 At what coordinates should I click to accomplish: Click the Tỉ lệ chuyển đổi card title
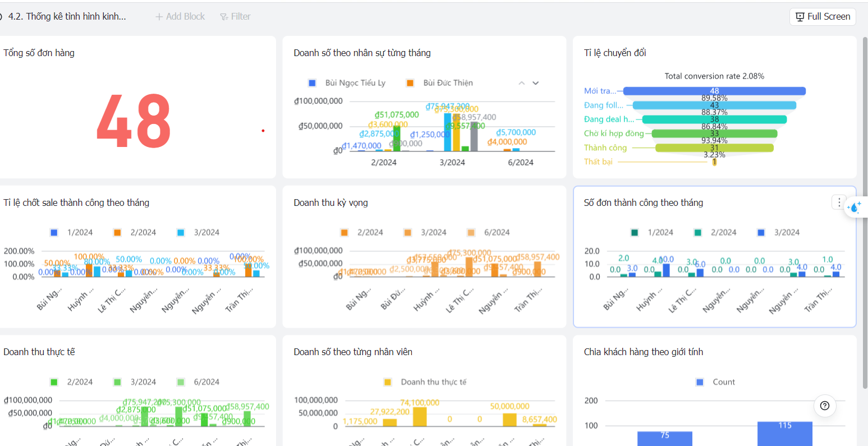(x=615, y=53)
